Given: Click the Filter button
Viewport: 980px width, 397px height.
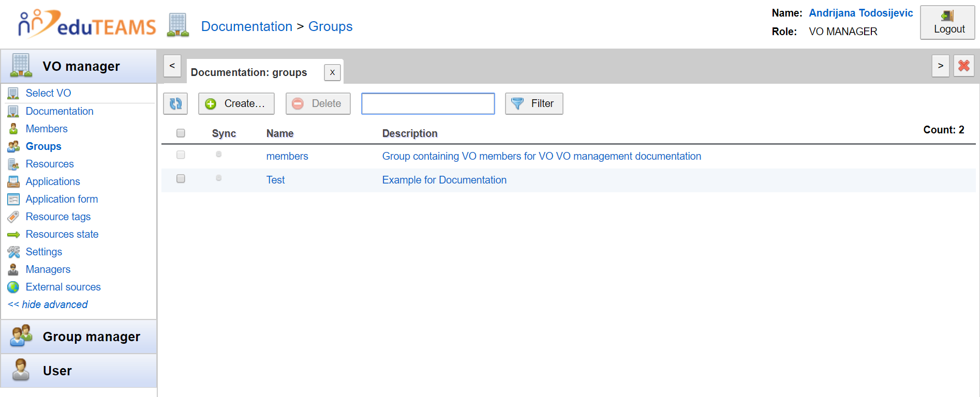Looking at the screenshot, I should pos(534,103).
